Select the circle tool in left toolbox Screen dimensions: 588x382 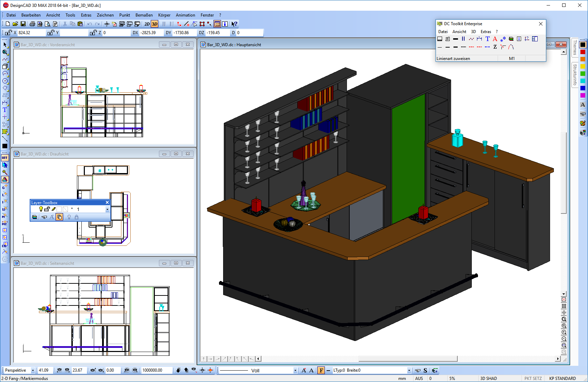click(5, 81)
